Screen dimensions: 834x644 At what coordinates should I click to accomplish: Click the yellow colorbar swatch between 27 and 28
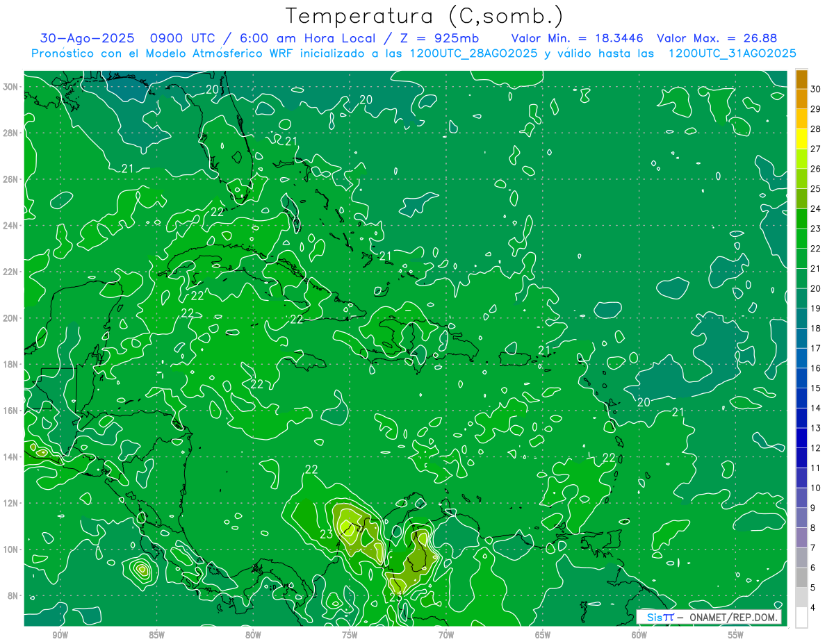pyautogui.click(x=801, y=139)
